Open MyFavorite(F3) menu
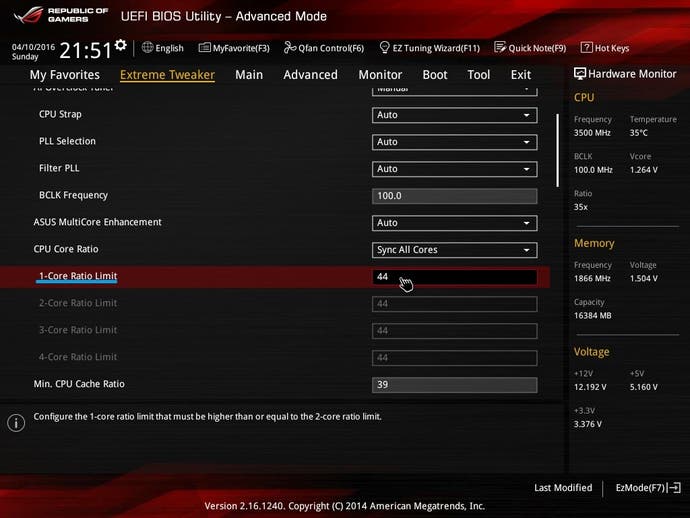 click(234, 48)
